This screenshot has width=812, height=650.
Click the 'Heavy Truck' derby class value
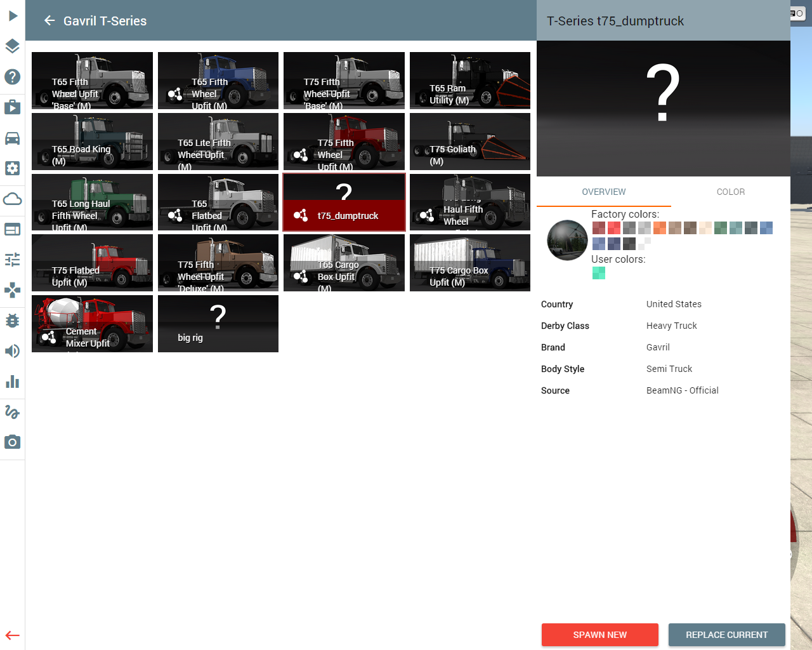671,326
